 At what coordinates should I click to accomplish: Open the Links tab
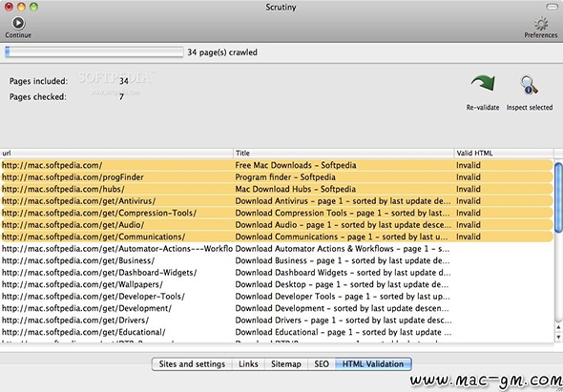click(248, 364)
